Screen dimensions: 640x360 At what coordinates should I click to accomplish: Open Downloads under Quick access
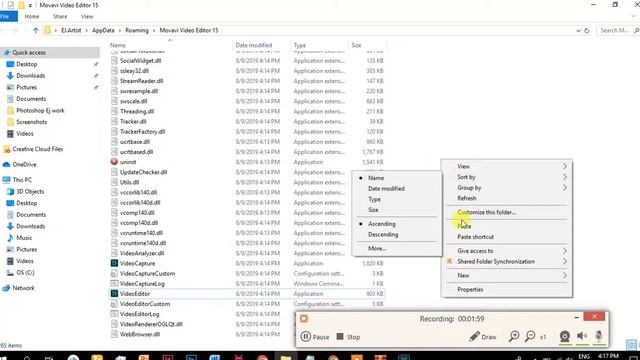tap(30, 76)
